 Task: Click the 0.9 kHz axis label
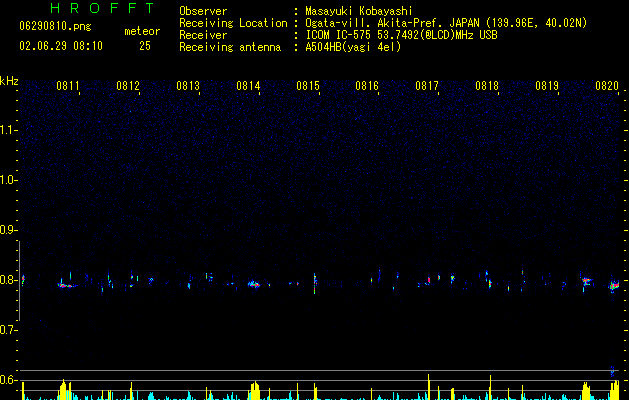tap(9, 230)
